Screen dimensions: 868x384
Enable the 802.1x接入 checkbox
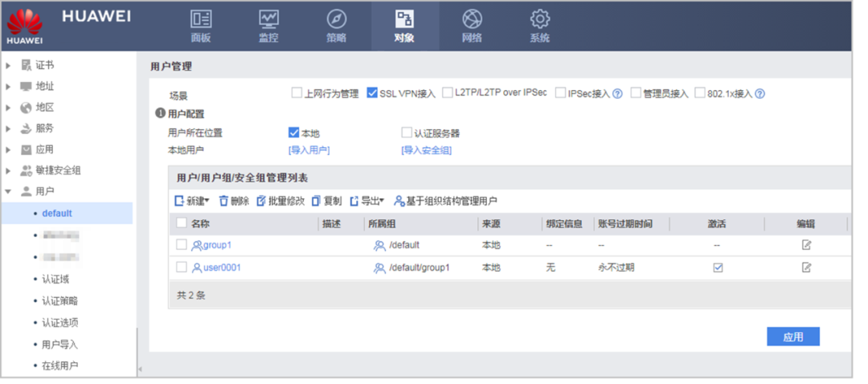point(700,93)
